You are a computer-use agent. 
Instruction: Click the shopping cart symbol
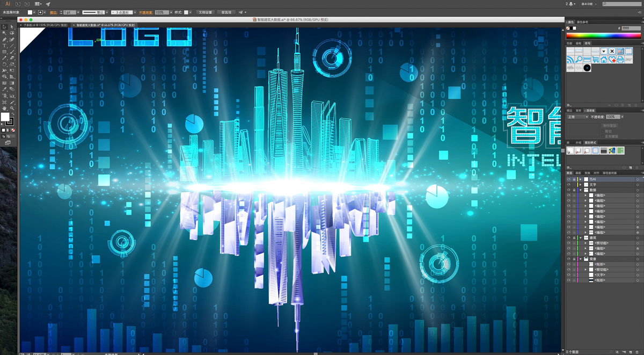(596, 60)
